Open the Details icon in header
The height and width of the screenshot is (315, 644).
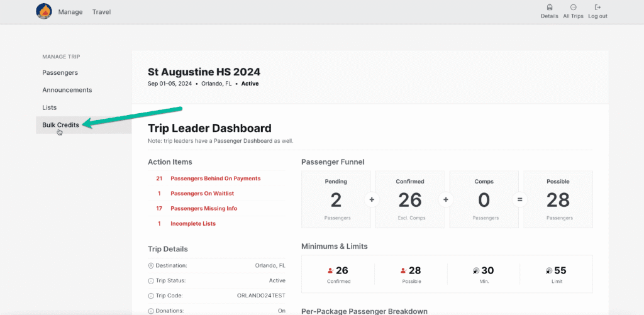(x=549, y=8)
